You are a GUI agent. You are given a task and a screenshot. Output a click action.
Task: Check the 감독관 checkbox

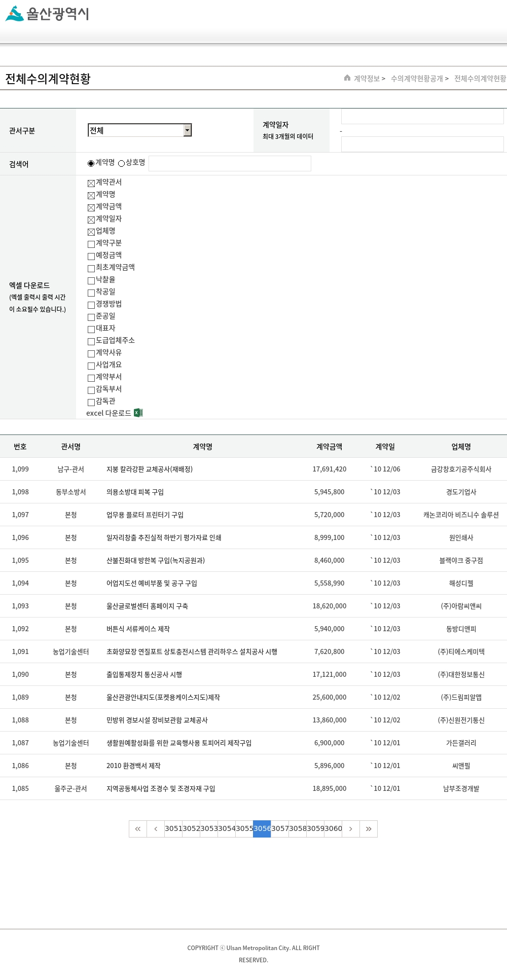coord(91,402)
